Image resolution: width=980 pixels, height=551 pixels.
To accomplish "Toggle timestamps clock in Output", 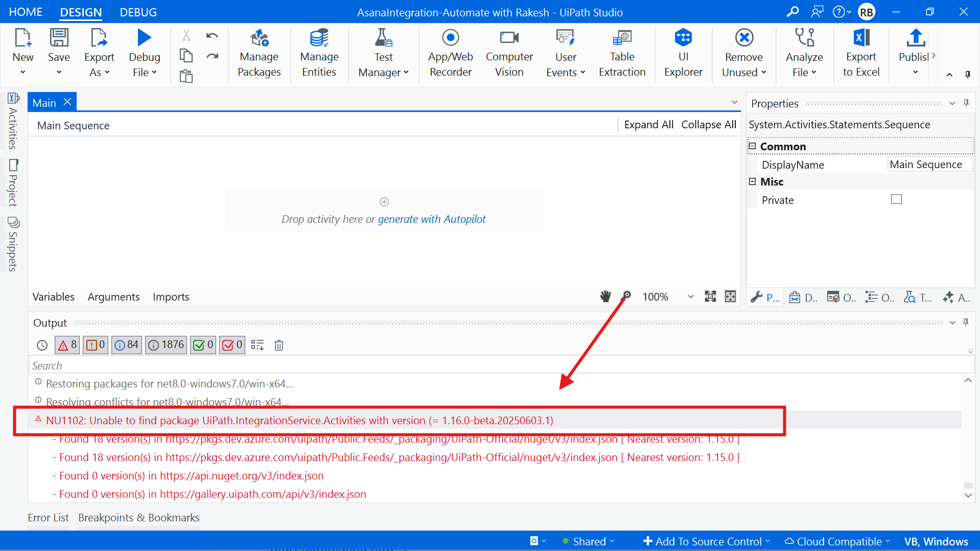I will click(x=42, y=346).
